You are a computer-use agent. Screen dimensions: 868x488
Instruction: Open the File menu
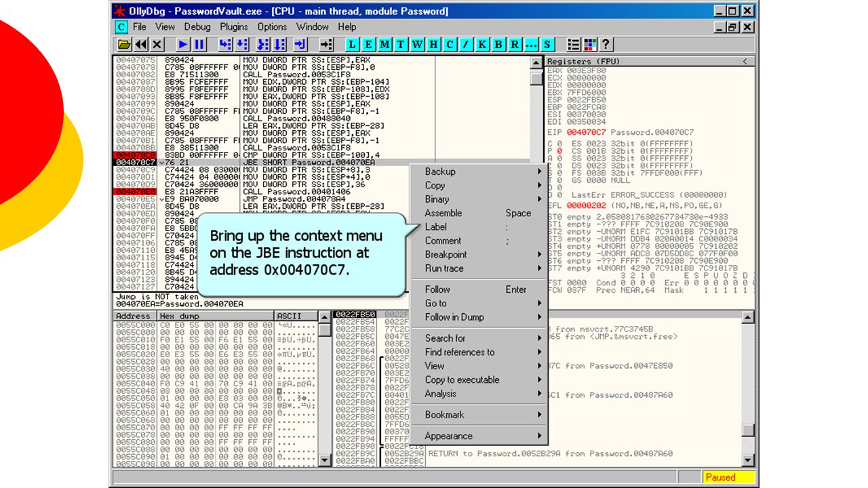tap(140, 27)
